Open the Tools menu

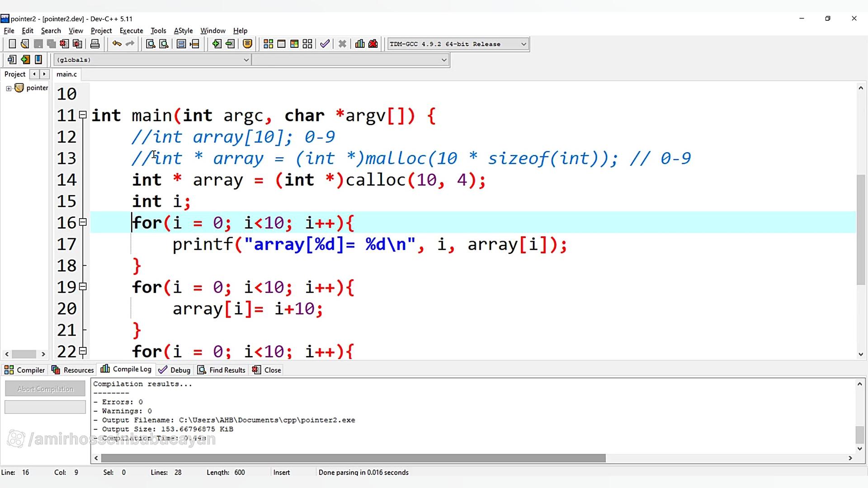point(158,31)
